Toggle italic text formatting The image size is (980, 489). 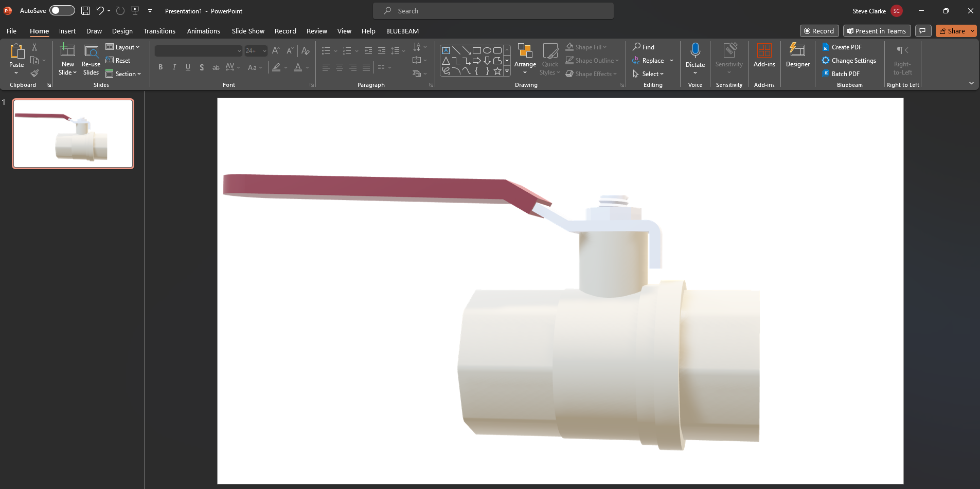(174, 67)
